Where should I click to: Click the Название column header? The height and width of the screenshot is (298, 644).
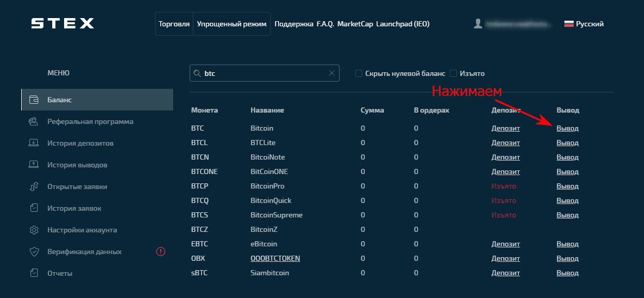point(267,111)
